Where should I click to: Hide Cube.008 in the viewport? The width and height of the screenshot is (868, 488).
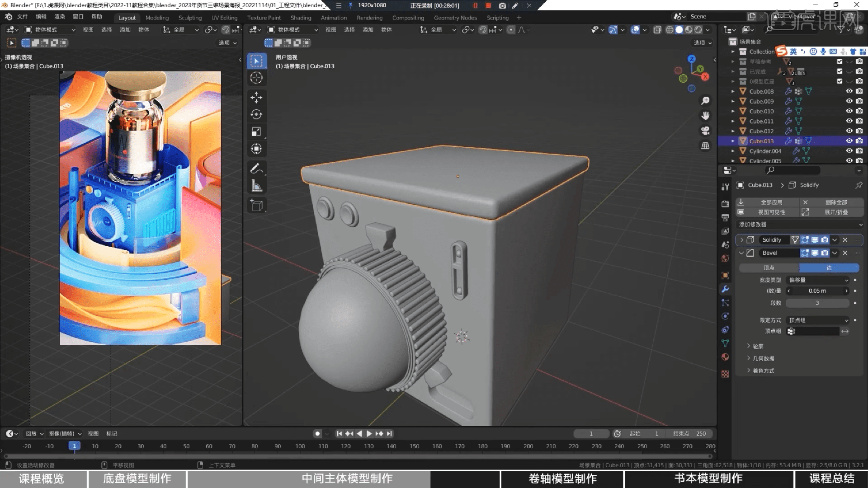849,91
